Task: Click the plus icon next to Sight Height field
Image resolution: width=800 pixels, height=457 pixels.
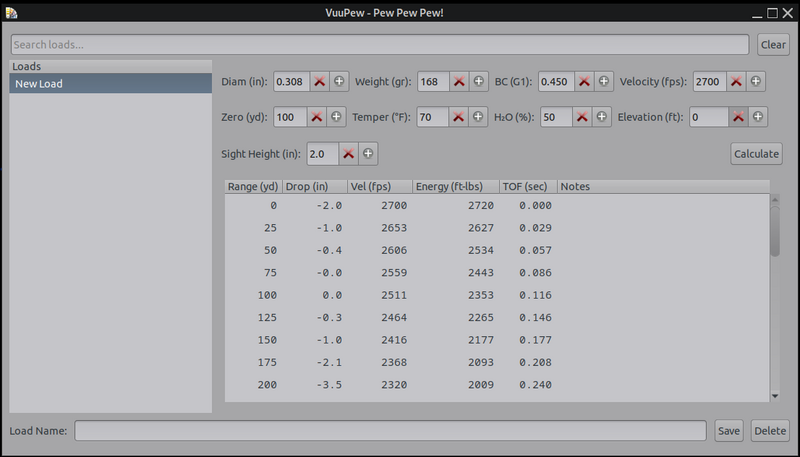Action: tap(368, 154)
